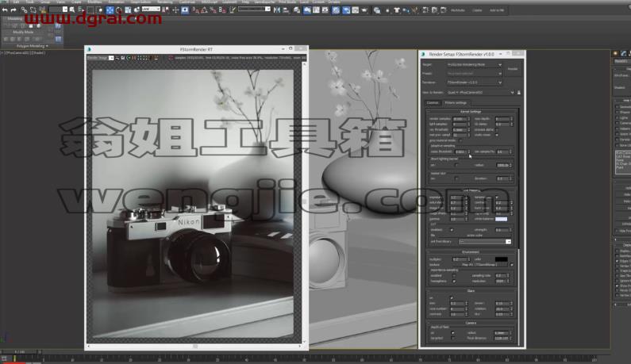Enable glare 'on' checkbox in Glare section
Screen dimensions: 631x364
452,297
